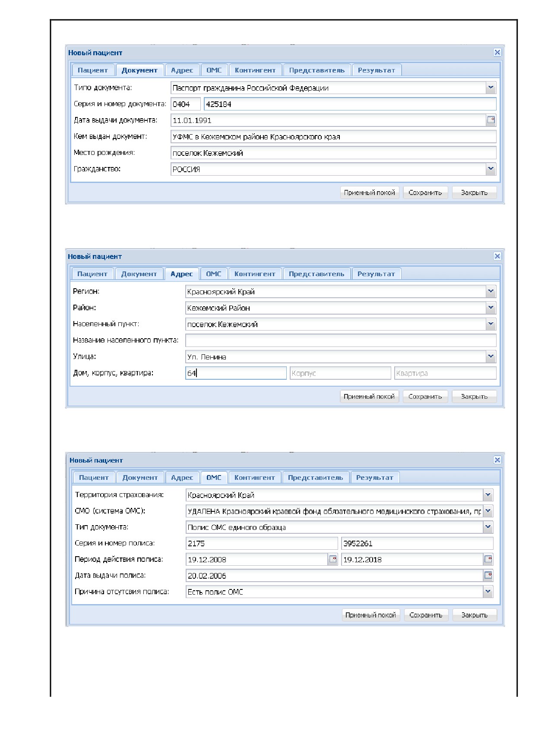535x756 pixels.
Task: Close the middle Новый пациент dialog
Action: pos(497,256)
